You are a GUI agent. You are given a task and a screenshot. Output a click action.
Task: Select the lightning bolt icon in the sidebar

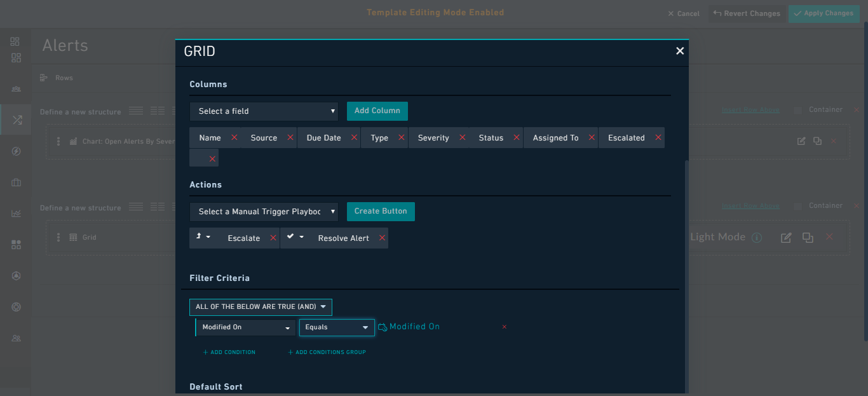pos(16,151)
